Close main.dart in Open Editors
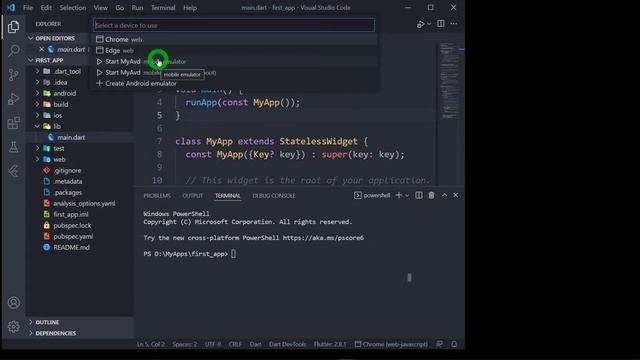The height and width of the screenshot is (360, 640). click(41, 49)
